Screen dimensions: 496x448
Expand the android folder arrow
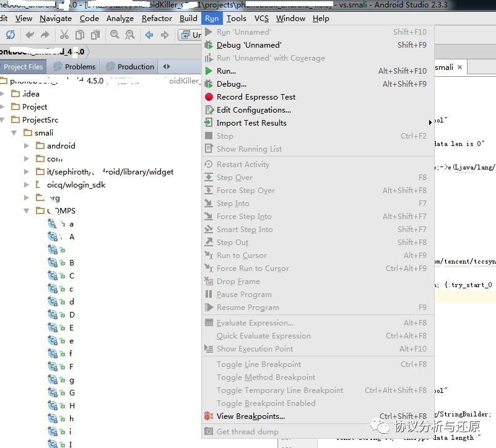pyautogui.click(x=26, y=145)
